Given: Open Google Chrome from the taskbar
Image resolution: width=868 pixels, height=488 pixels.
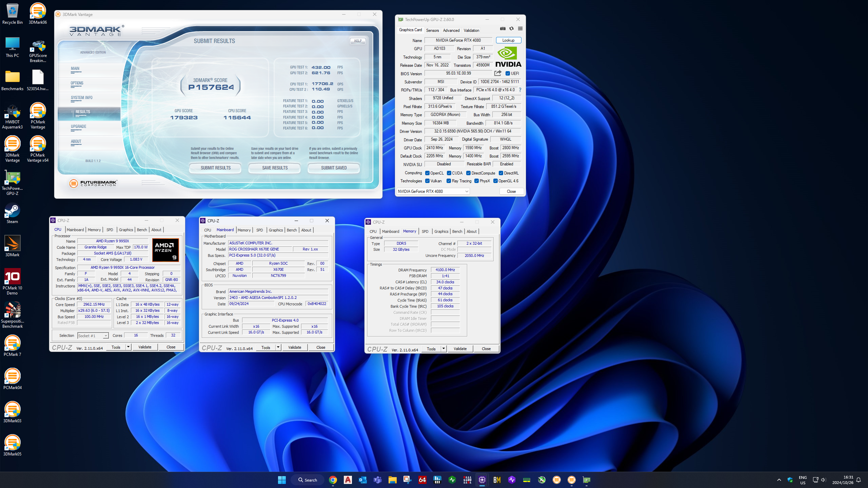Looking at the screenshot, I should tap(333, 480).
